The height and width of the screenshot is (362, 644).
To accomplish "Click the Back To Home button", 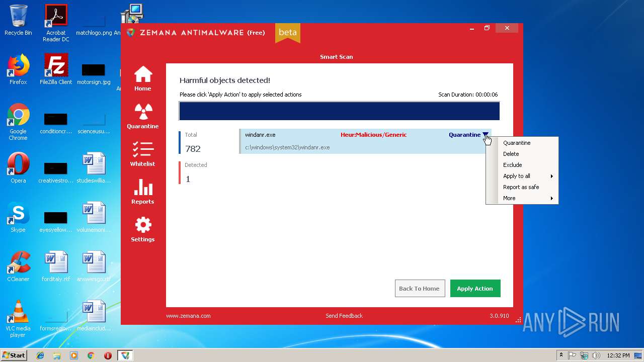I will (x=420, y=288).
